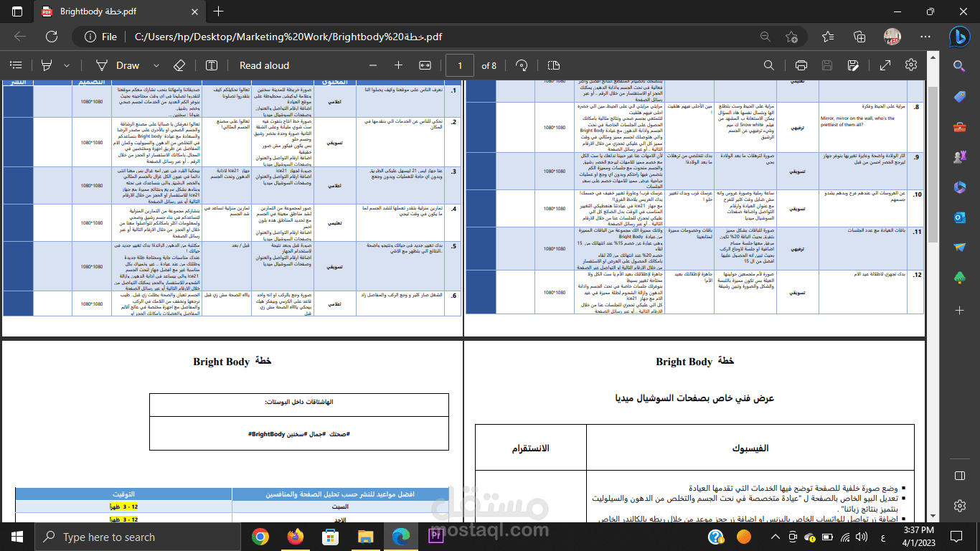Print the PDF document
The height and width of the screenshot is (551, 980).
tap(802, 65)
